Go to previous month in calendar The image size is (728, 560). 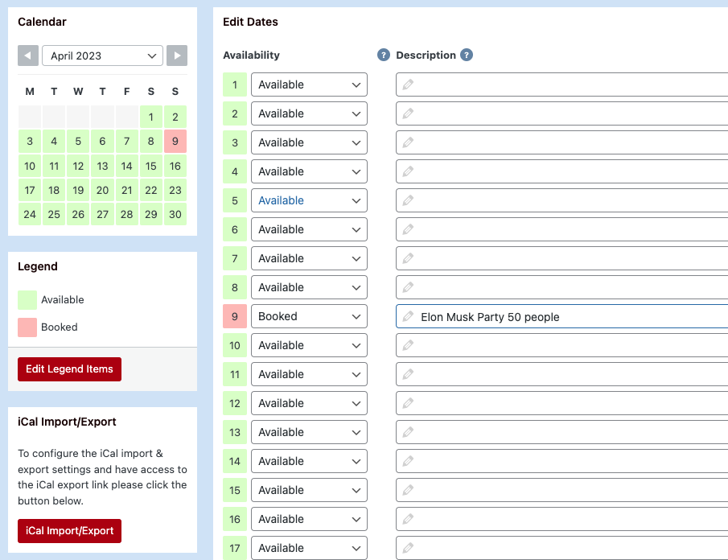pos(28,56)
